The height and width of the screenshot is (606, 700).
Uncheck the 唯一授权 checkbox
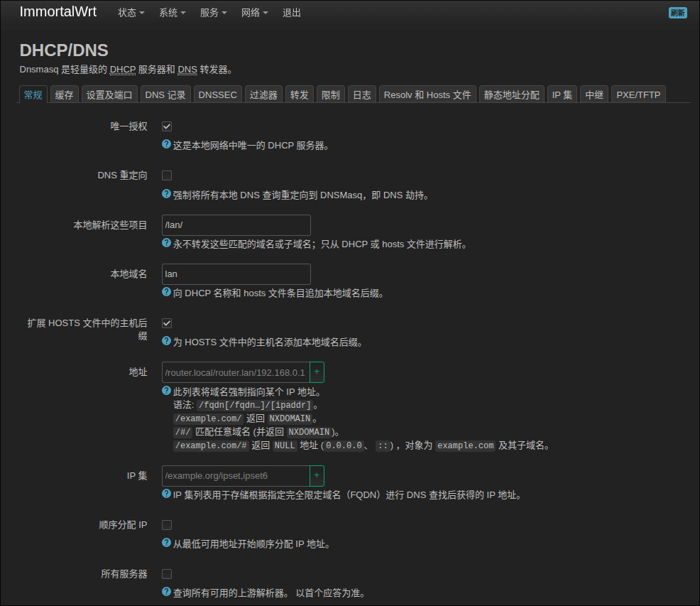click(x=167, y=126)
